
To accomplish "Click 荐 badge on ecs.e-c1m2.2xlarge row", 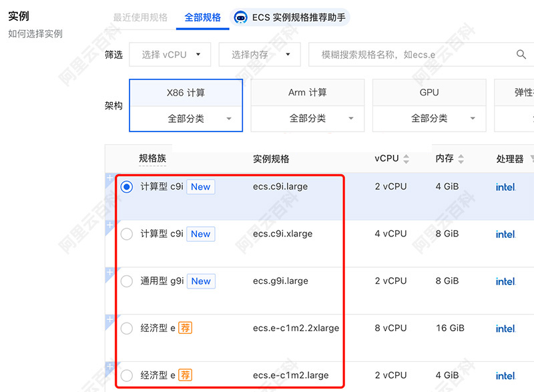I will click(x=185, y=328).
